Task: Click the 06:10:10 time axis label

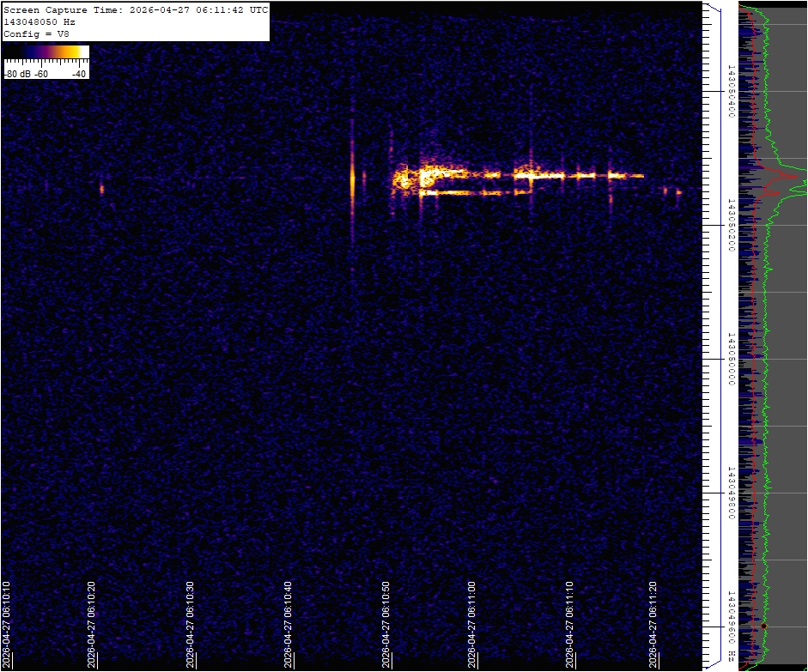Action: pos(8,624)
